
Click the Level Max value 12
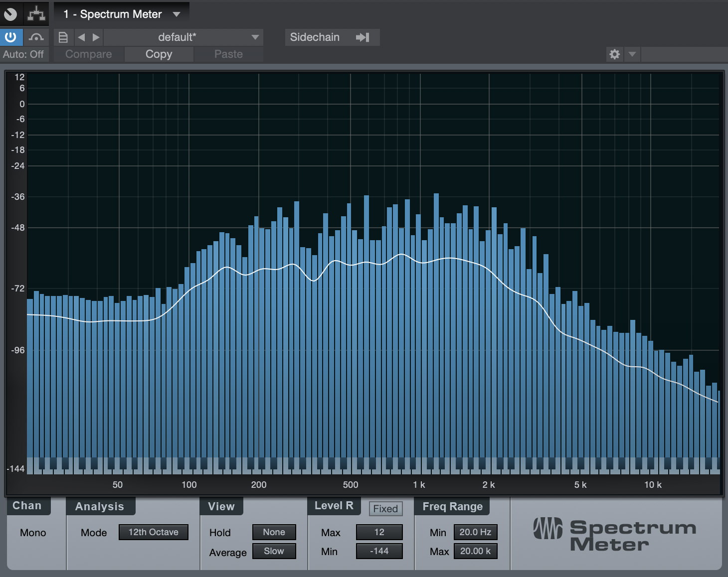coord(379,532)
